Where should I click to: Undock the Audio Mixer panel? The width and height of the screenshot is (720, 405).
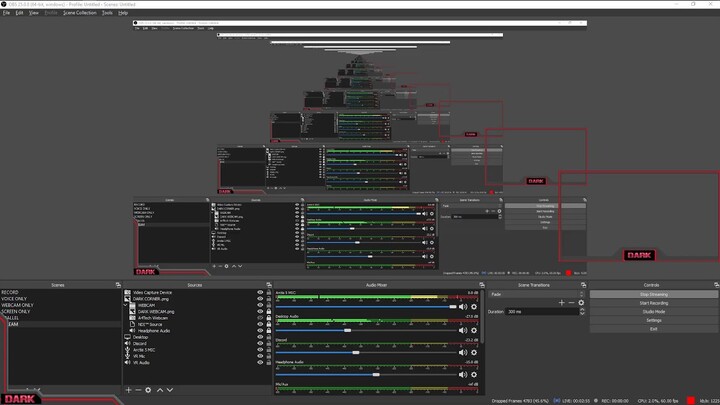tap(482, 285)
